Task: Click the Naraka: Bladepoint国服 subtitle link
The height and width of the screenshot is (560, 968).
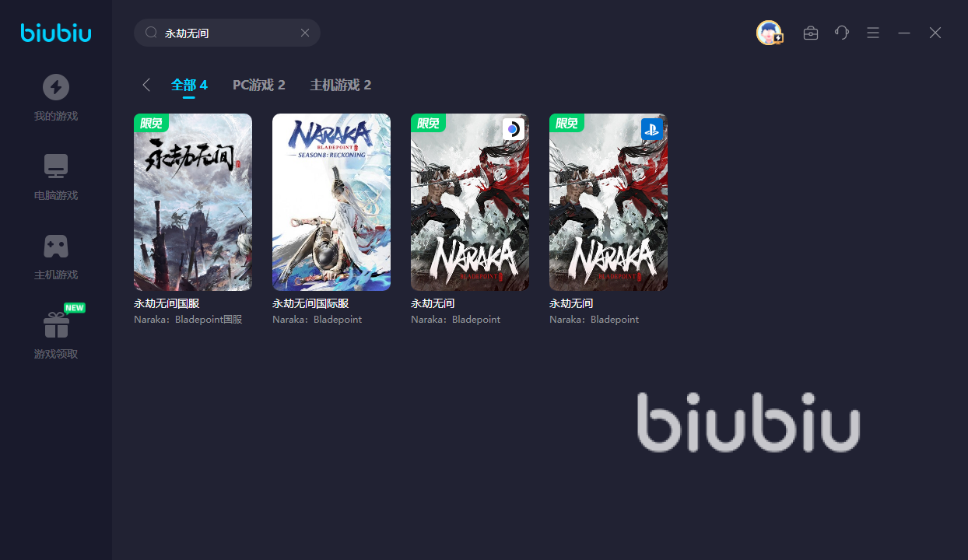Action: pyautogui.click(x=188, y=320)
